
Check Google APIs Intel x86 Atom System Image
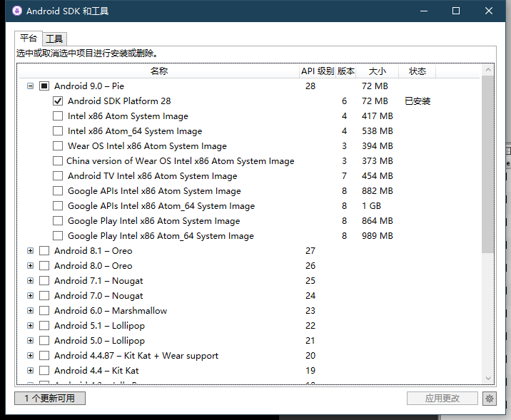point(58,191)
